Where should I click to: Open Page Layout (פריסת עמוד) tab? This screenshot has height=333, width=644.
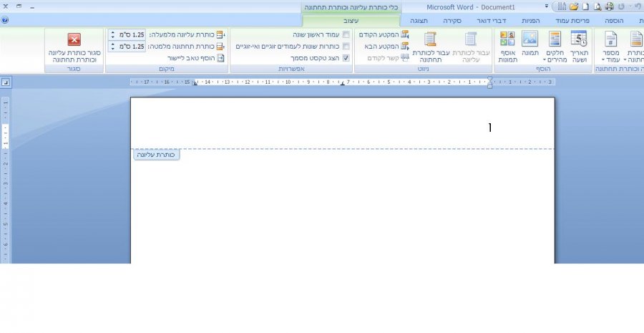tap(572, 21)
